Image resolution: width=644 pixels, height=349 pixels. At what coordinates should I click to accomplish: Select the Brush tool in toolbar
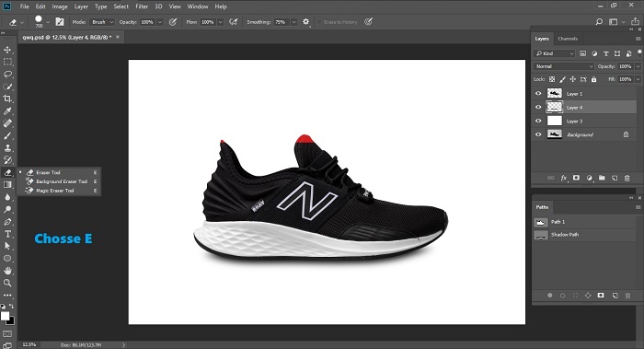pyautogui.click(x=7, y=135)
